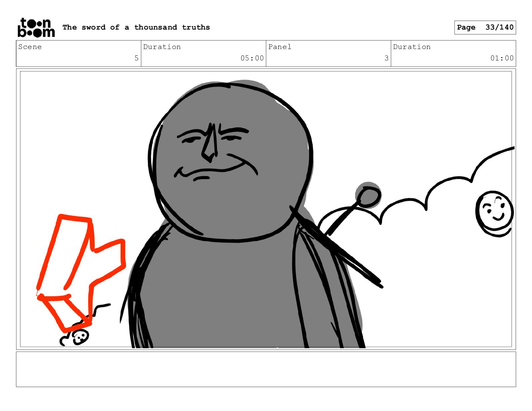Click the scene number '5'

pos(136,58)
